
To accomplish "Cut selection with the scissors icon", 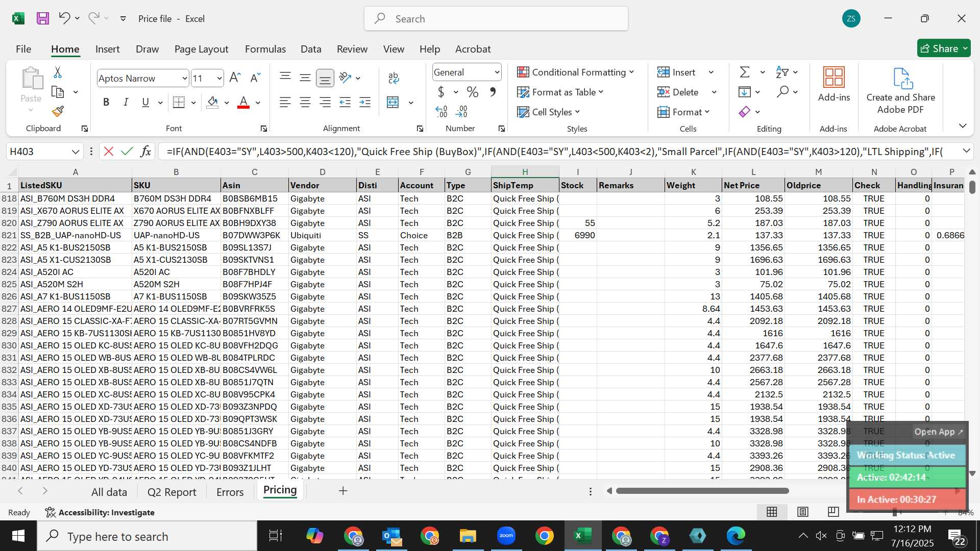I will click(x=58, y=73).
